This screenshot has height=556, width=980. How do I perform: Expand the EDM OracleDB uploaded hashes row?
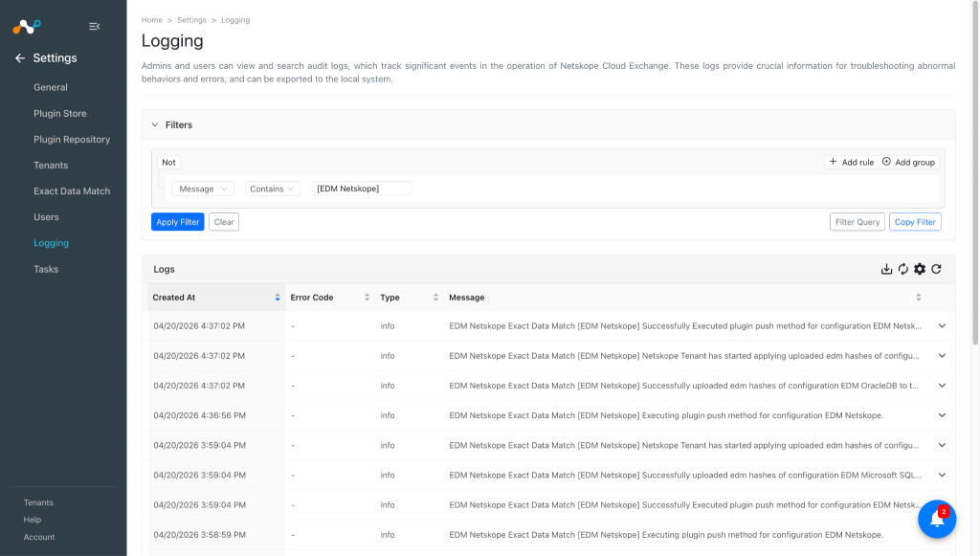942,386
